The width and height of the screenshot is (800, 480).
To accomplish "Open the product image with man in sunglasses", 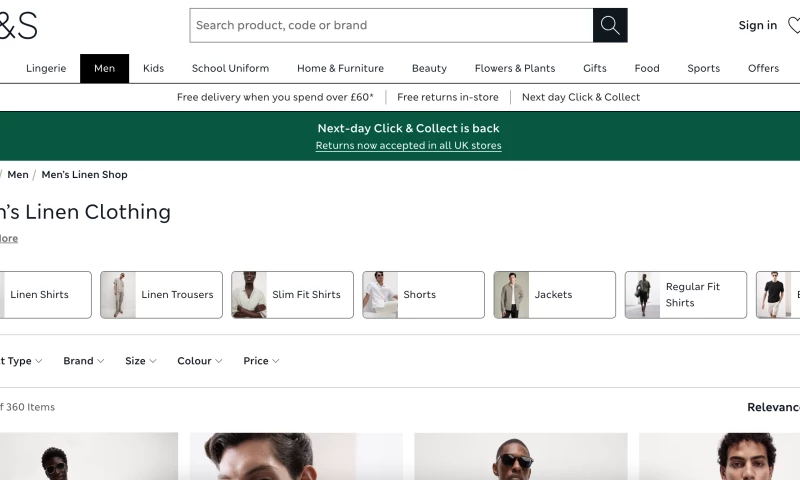I will (x=521, y=457).
